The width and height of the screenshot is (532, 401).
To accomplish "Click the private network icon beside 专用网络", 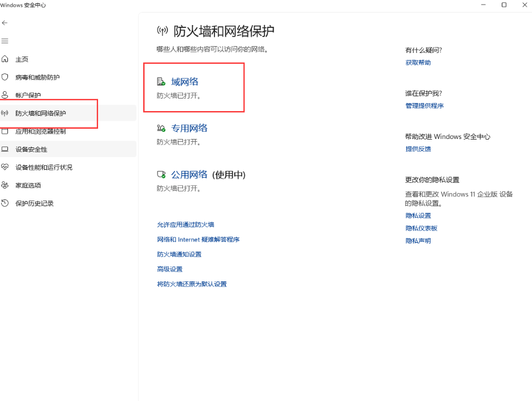I will click(x=161, y=128).
